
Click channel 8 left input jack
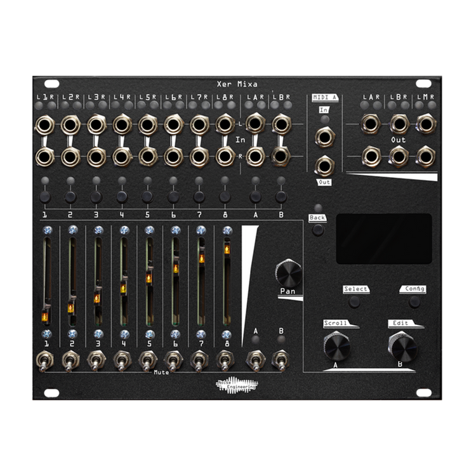click(x=225, y=124)
